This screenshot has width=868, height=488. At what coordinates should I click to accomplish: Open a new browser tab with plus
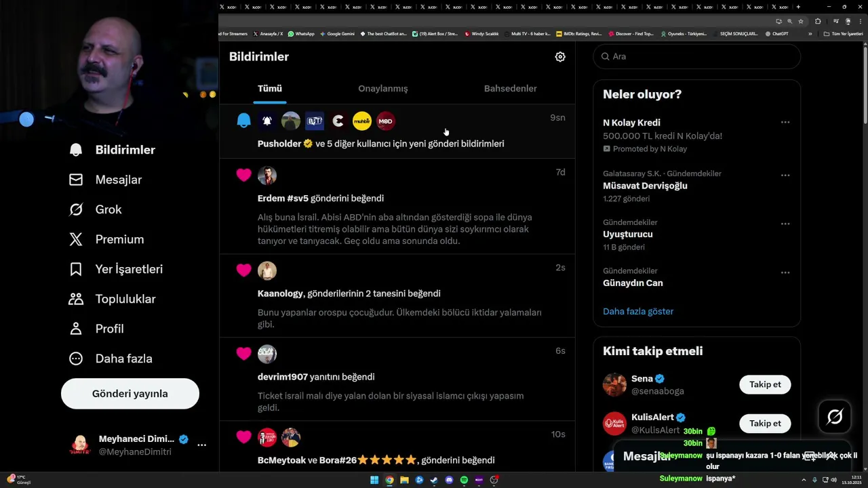click(798, 7)
